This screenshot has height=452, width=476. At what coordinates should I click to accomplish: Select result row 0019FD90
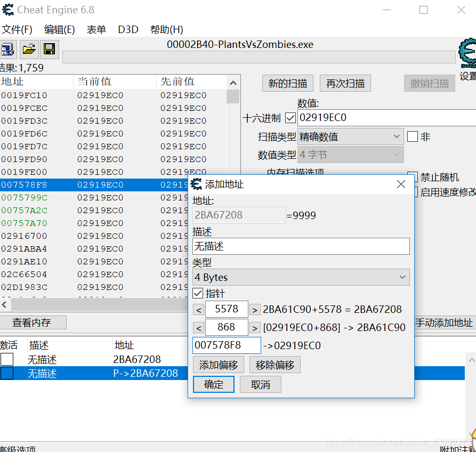tap(113, 159)
